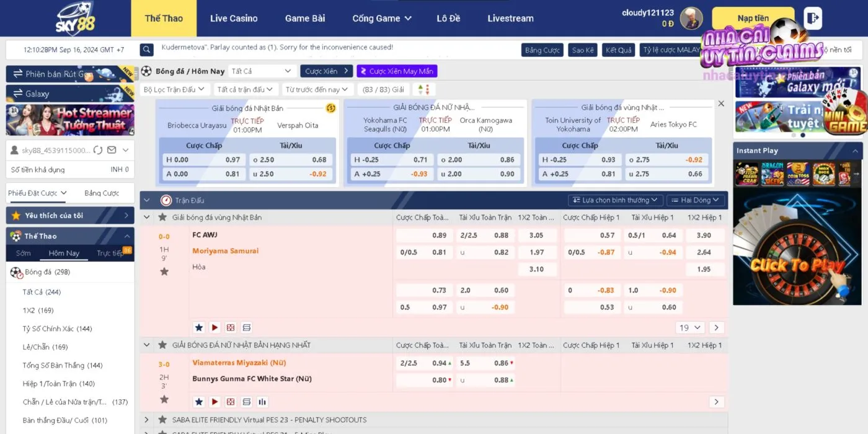The height and width of the screenshot is (434, 868).
Task: Favorite the Giải bóng đá vùng Nhật Bản league star
Action: tap(162, 218)
